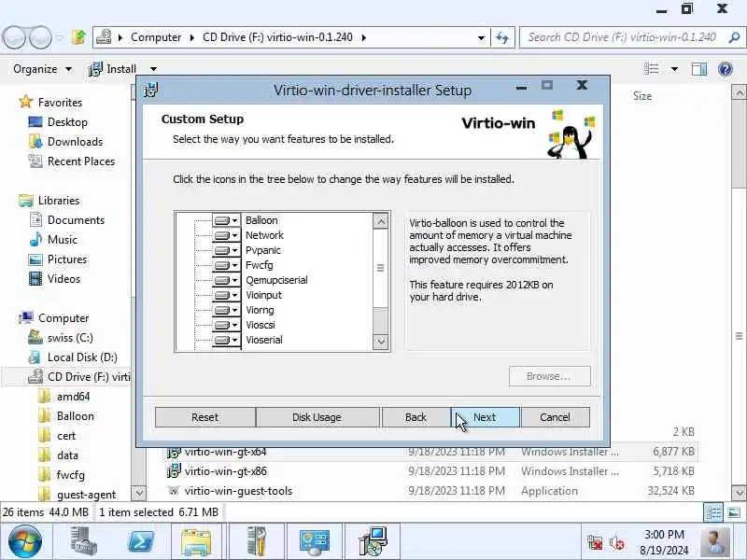The image size is (747, 560).
Task: Click the installer taskbar icon
Action: pos(372,541)
